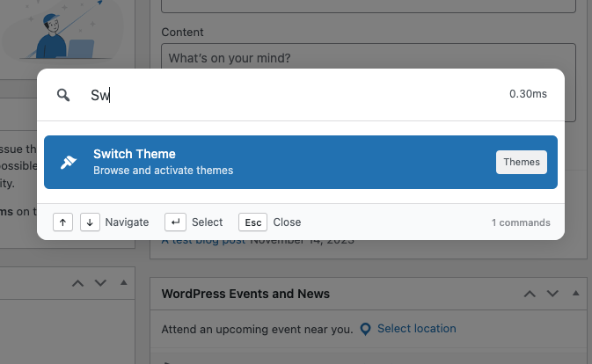The image size is (592, 364).
Task: Open the Select location link
Action: tap(416, 329)
